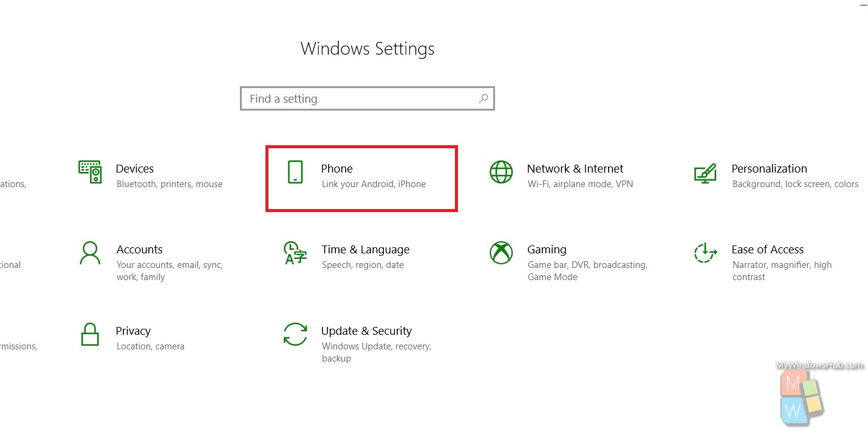
Task: Choose the Time & Language heading
Action: pos(366,250)
